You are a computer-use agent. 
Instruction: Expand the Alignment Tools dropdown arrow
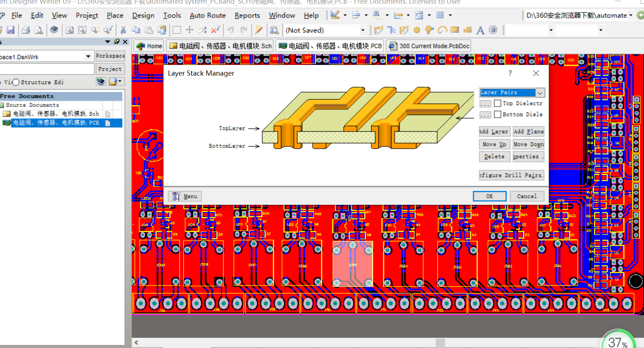tap(366, 15)
